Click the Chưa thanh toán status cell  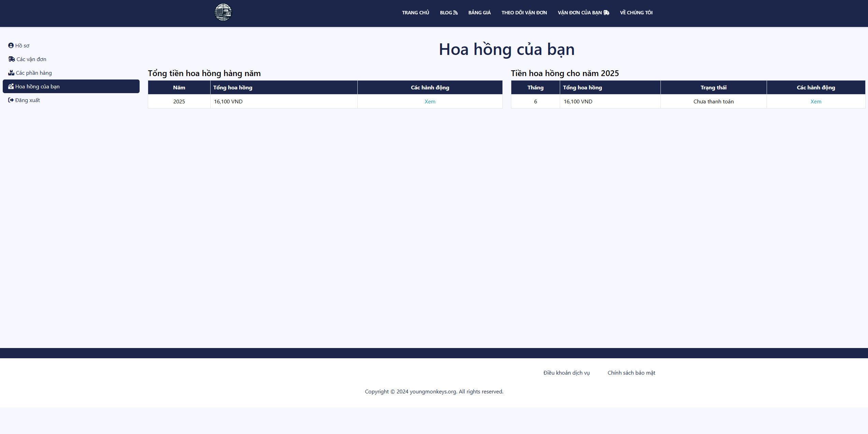(x=713, y=102)
